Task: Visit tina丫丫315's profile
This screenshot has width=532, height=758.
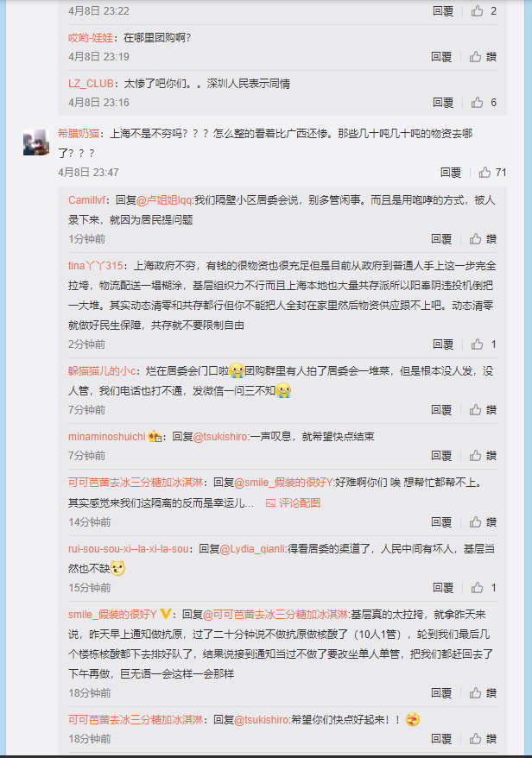Action: (95, 265)
